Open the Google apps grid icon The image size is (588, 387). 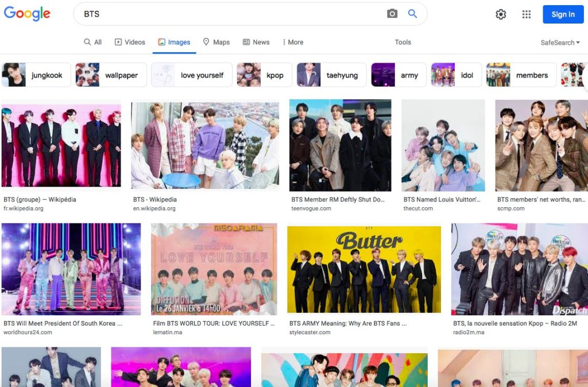point(527,14)
